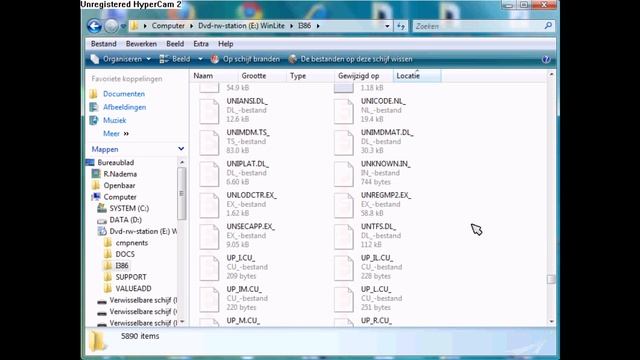Click the blue Help question mark icon
Screen dimensions: 640x360
(x=546, y=59)
